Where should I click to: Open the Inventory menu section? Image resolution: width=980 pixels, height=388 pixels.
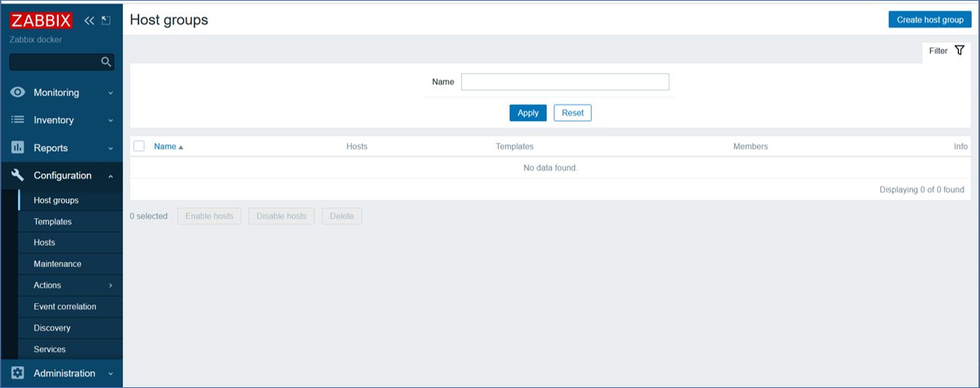[x=62, y=120]
